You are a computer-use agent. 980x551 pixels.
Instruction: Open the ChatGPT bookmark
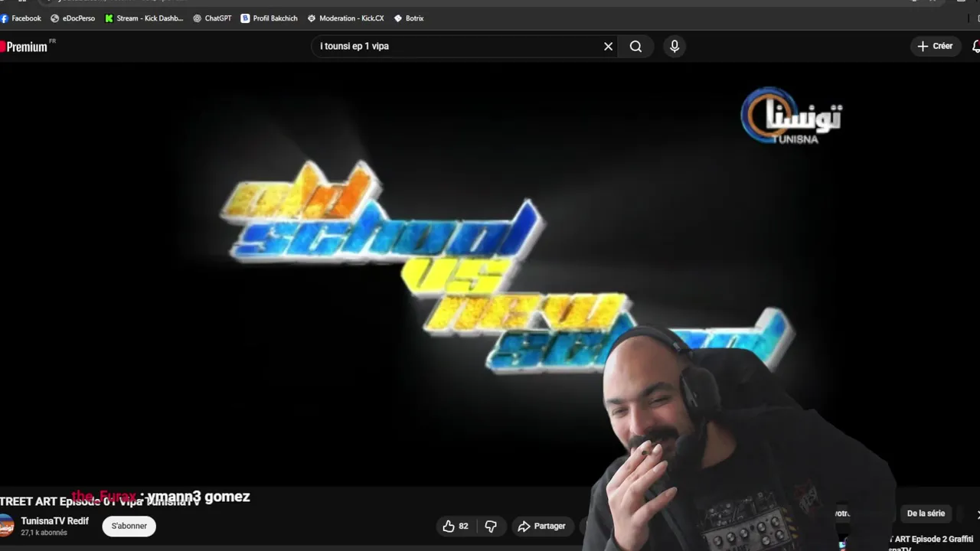212,18
